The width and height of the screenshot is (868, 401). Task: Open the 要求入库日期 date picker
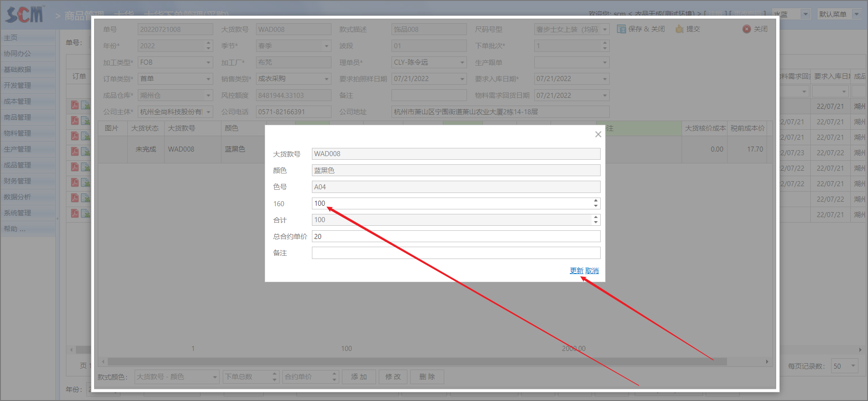604,79
